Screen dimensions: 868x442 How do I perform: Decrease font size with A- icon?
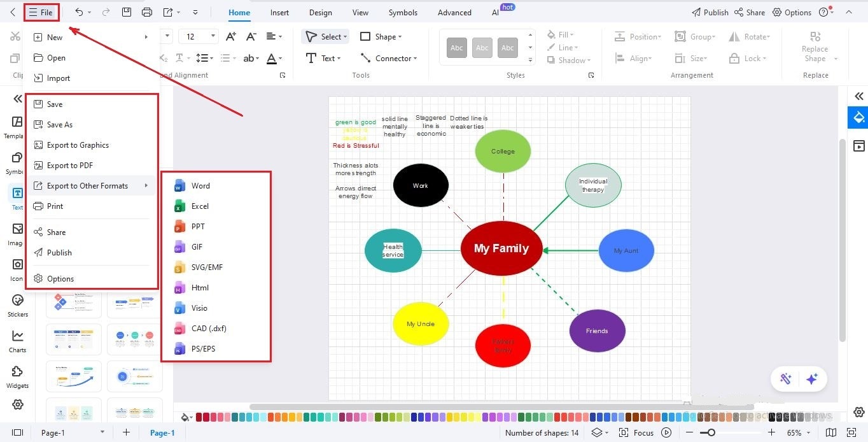click(251, 37)
